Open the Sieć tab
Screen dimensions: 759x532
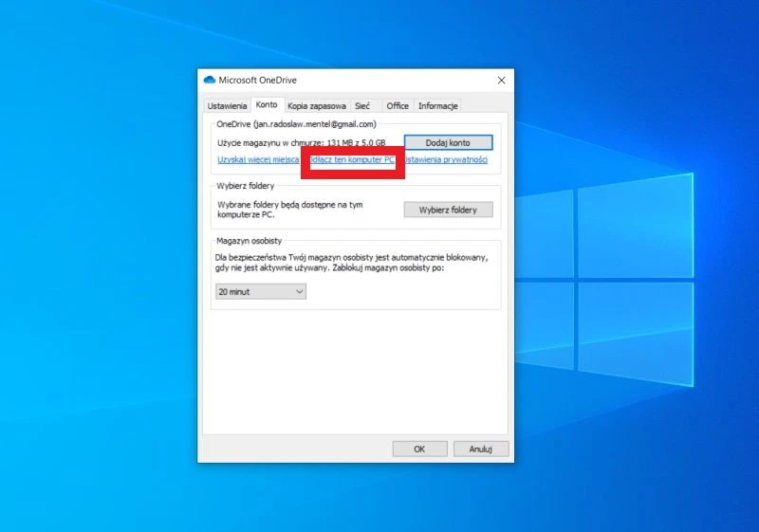click(x=362, y=106)
